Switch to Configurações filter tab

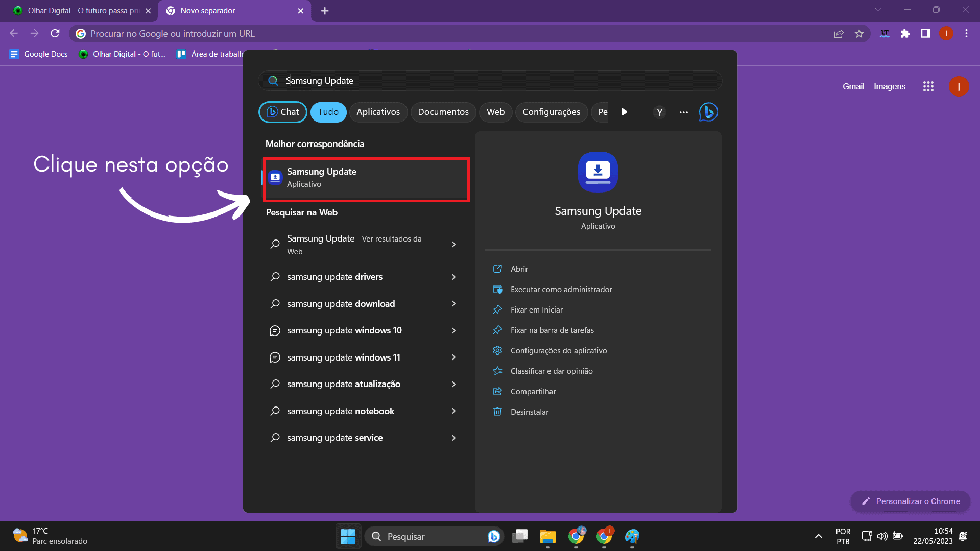coord(551,112)
